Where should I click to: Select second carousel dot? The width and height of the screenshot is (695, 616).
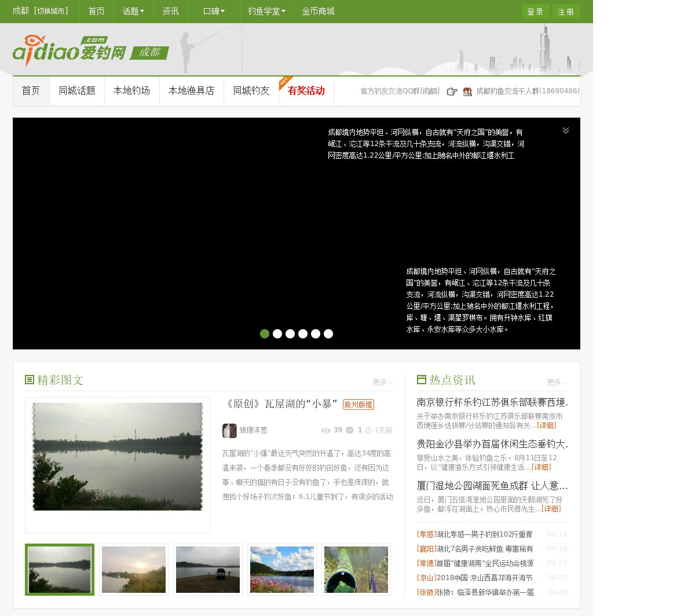click(277, 334)
